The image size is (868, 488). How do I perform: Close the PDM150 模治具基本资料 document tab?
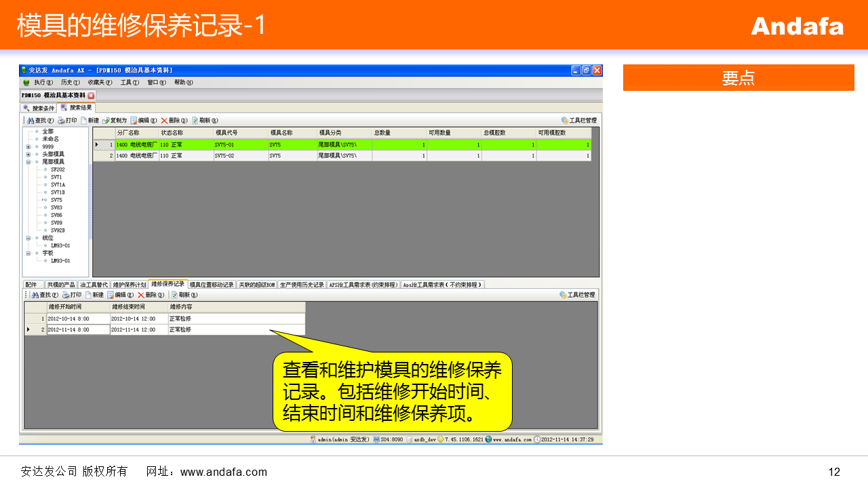pyautogui.click(x=91, y=96)
